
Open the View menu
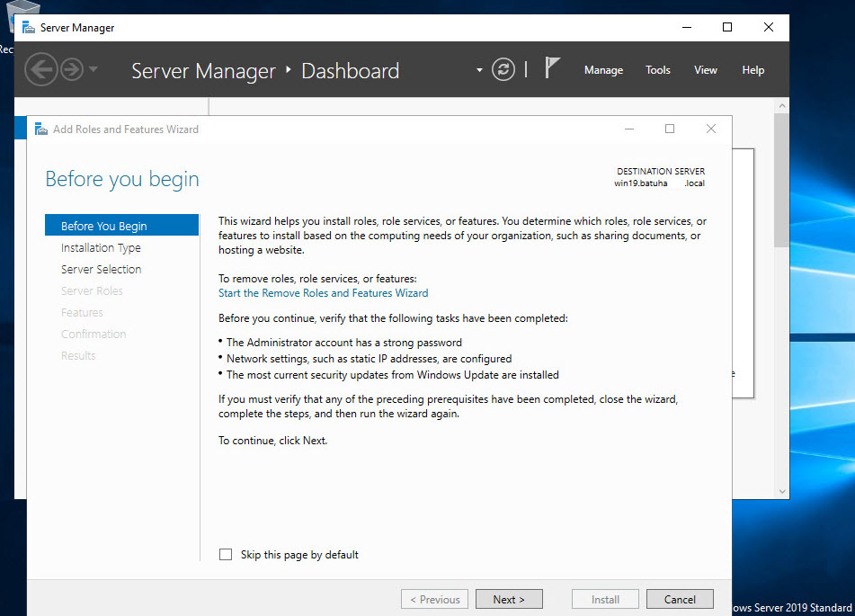coord(706,70)
